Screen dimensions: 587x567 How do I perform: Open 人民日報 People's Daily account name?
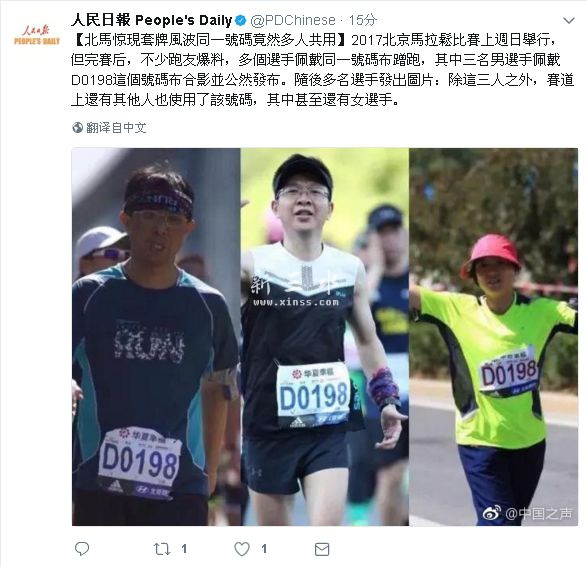point(152,20)
